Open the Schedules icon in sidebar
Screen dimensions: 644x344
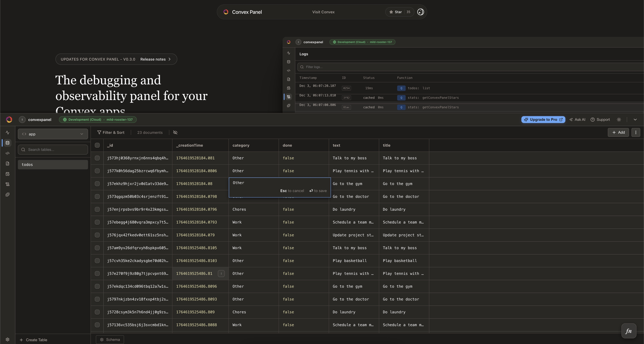point(8,174)
